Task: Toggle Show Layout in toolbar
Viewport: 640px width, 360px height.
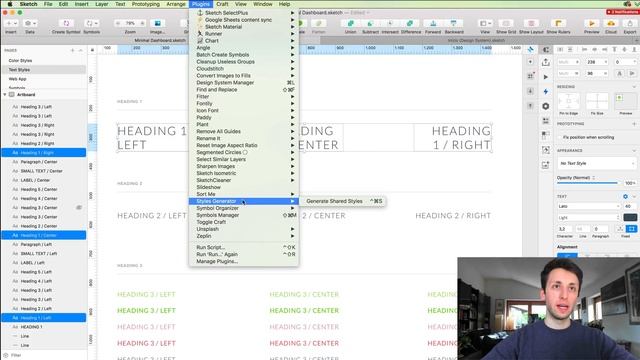Action: click(x=531, y=23)
